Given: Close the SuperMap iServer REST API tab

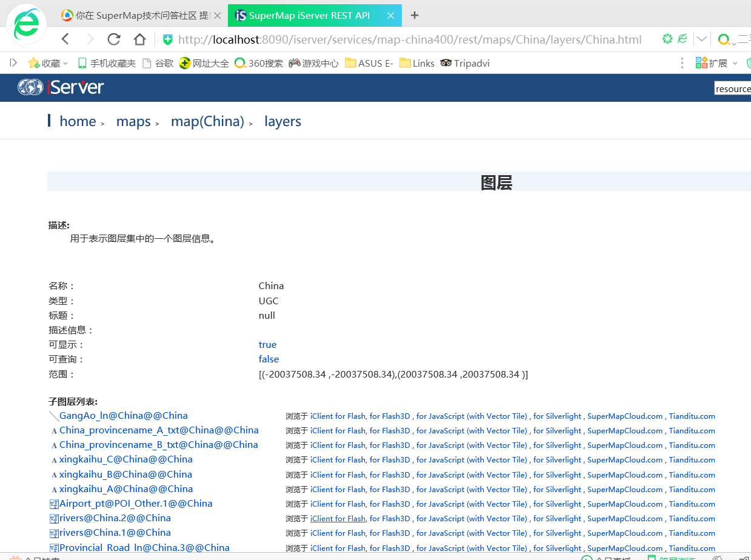Looking at the screenshot, I should click(391, 16).
